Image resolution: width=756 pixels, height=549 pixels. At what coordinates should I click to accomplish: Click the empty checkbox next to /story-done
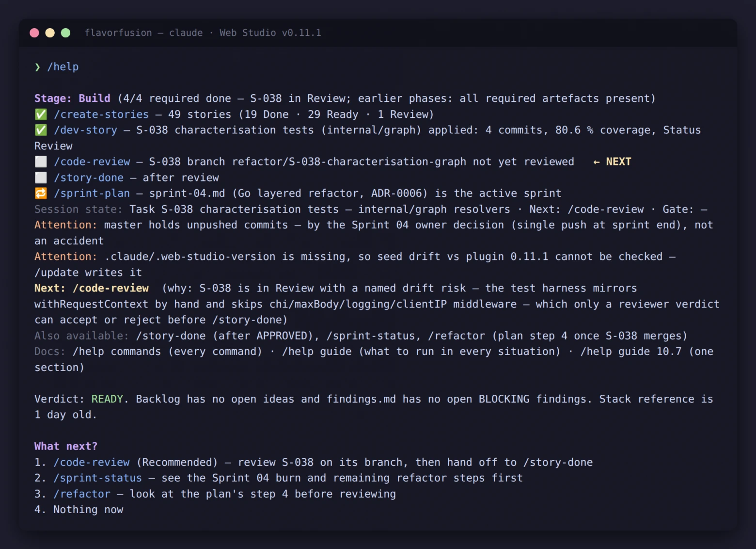point(41,178)
